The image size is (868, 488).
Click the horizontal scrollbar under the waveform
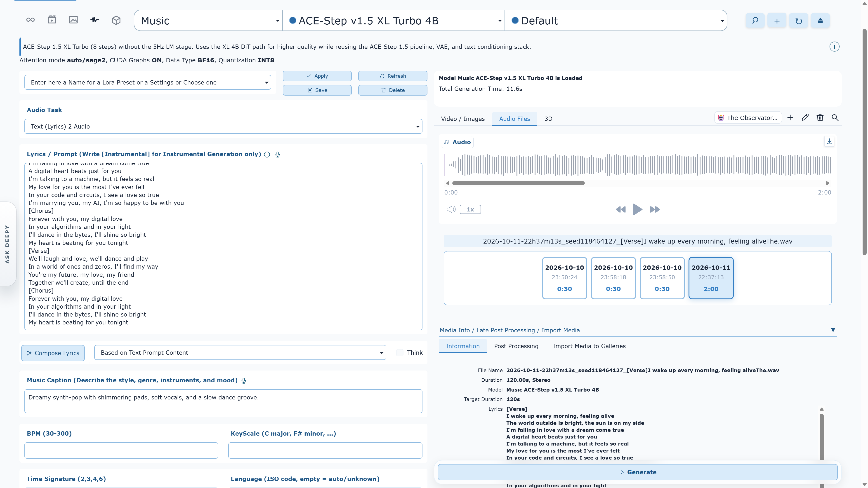click(518, 183)
